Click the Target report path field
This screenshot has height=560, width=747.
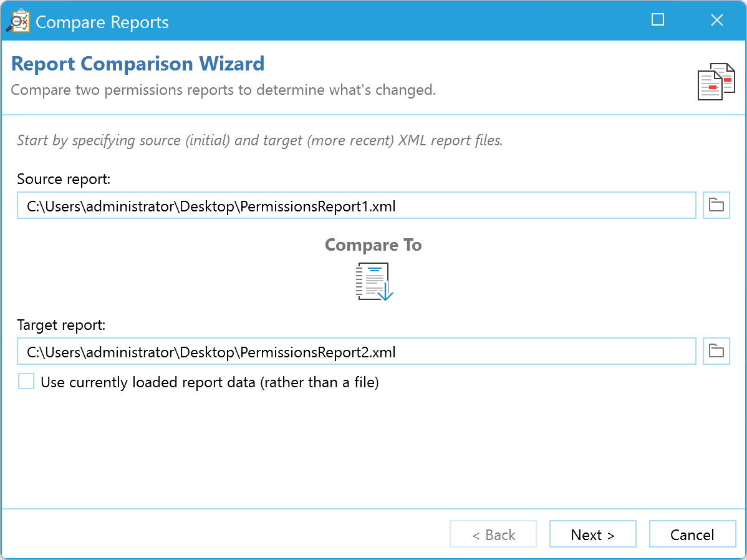(356, 351)
